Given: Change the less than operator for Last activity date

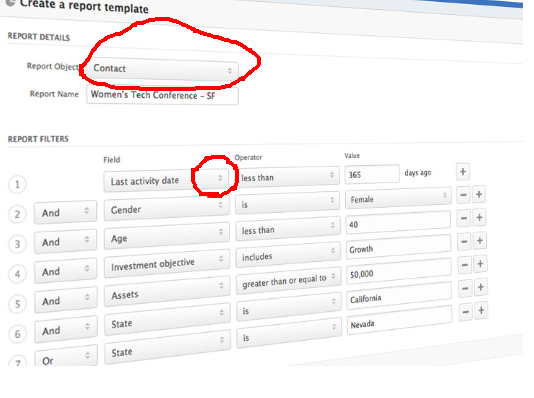Looking at the screenshot, I should tap(287, 176).
